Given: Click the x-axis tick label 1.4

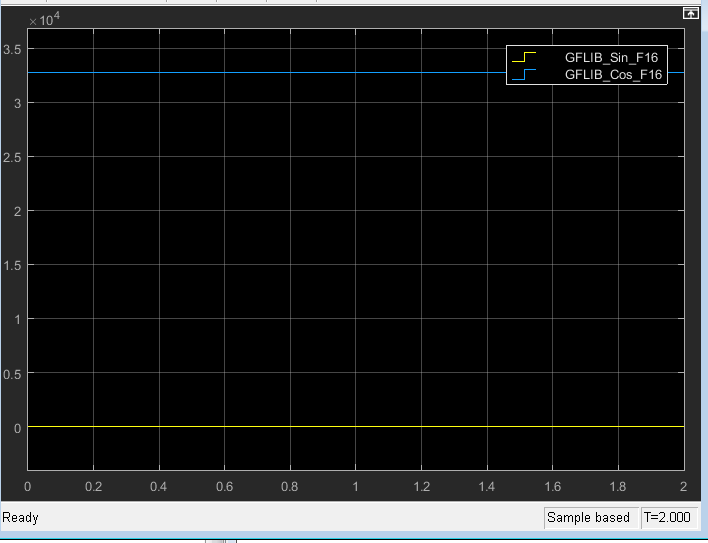Looking at the screenshot, I should tap(487, 487).
